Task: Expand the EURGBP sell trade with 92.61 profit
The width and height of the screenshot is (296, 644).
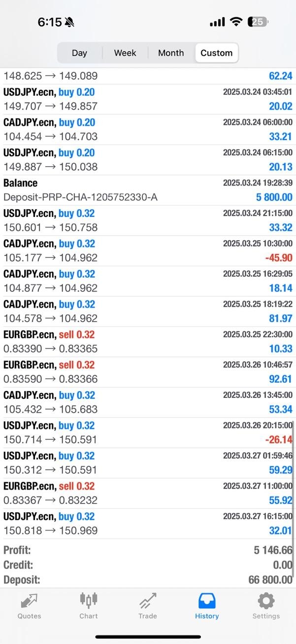Action: 148,372
